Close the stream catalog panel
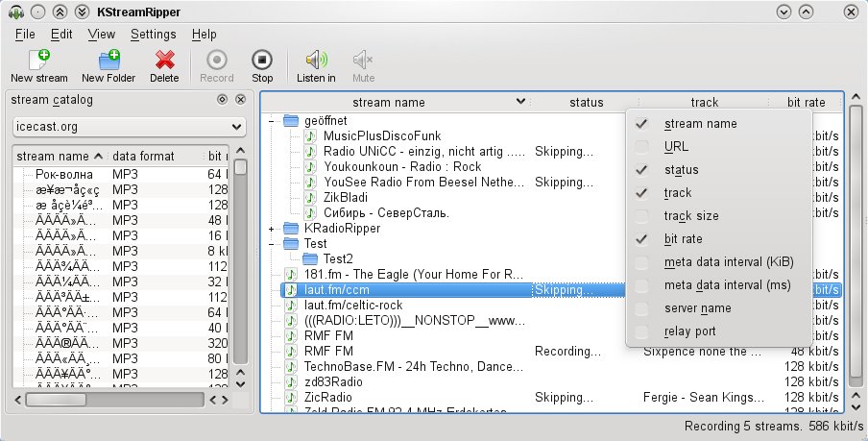The width and height of the screenshot is (868, 441). click(x=240, y=100)
